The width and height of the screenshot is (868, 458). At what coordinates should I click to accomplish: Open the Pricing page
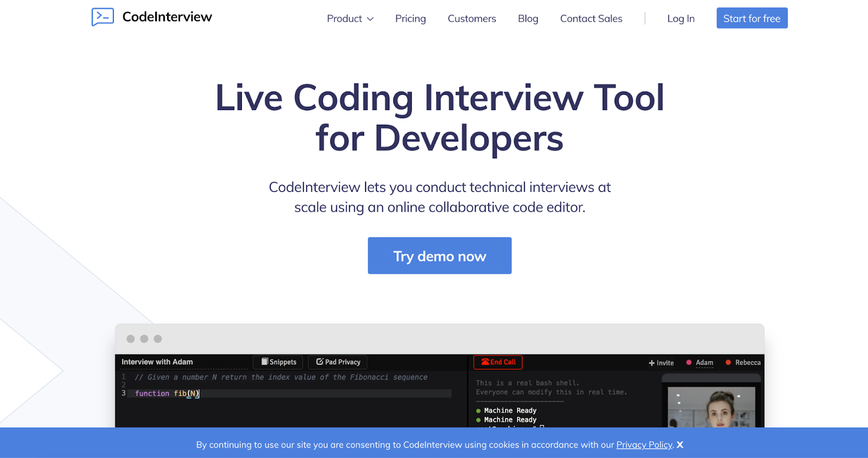coord(411,18)
